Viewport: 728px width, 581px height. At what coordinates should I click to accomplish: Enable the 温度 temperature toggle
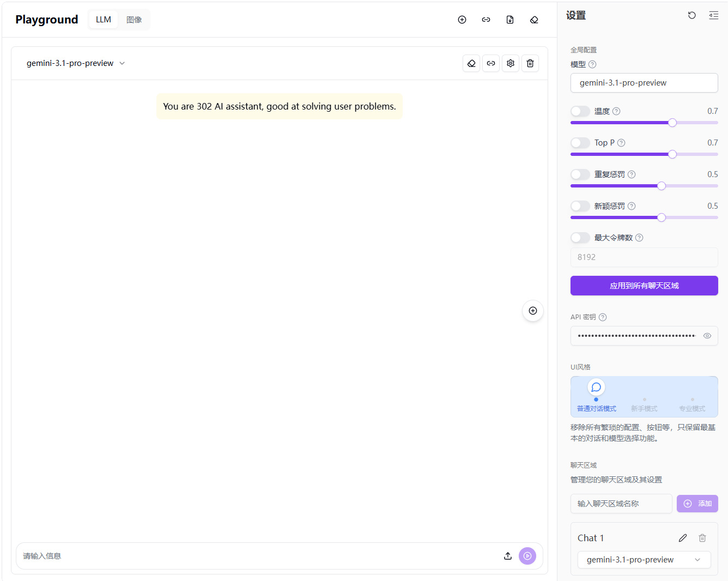click(x=580, y=111)
